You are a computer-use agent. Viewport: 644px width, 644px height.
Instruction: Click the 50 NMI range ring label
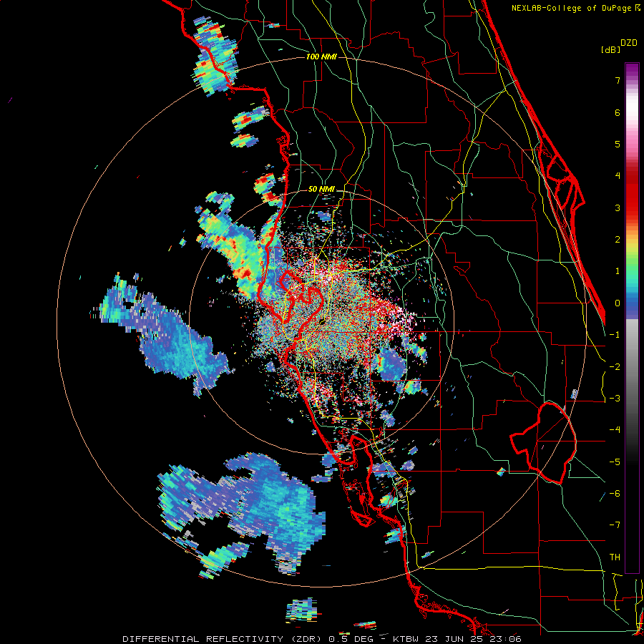pyautogui.click(x=321, y=190)
